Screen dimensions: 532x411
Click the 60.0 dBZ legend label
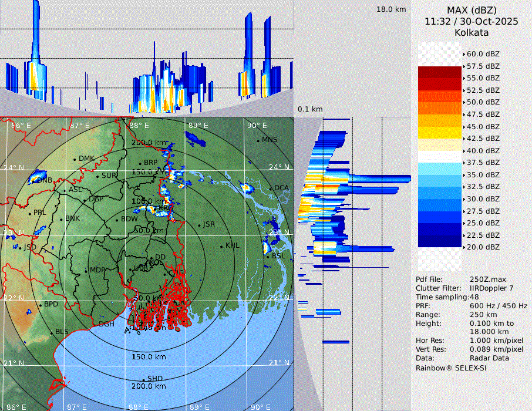click(483, 54)
